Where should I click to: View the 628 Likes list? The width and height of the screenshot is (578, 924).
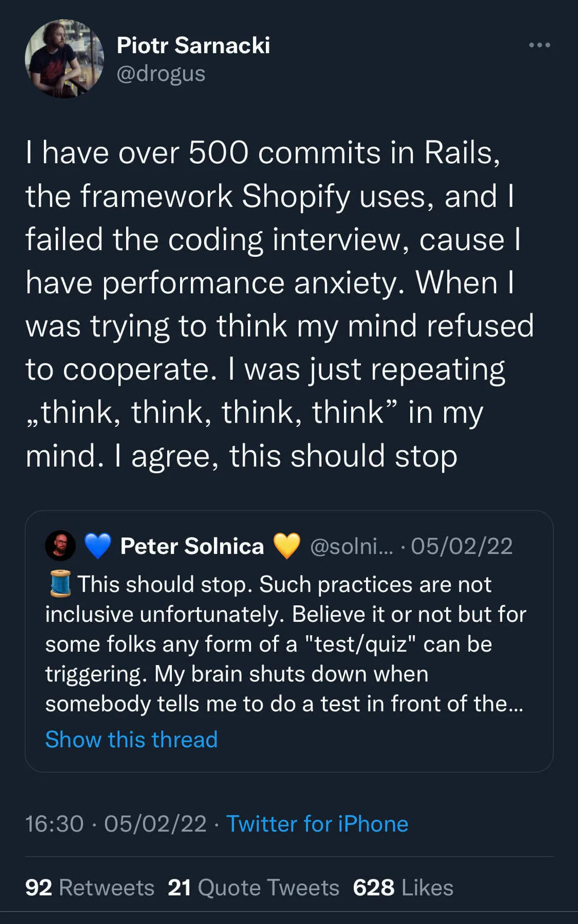403,887
